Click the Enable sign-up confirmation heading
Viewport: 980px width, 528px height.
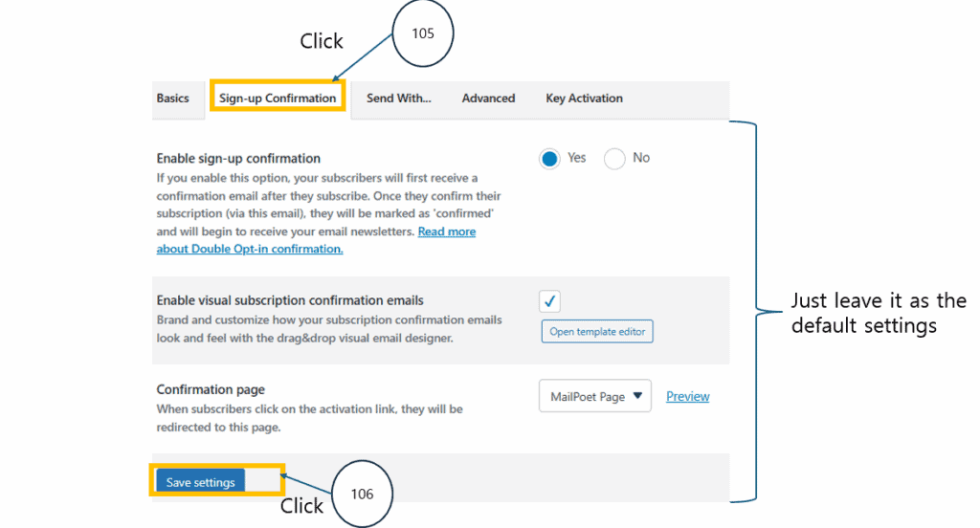238,158
